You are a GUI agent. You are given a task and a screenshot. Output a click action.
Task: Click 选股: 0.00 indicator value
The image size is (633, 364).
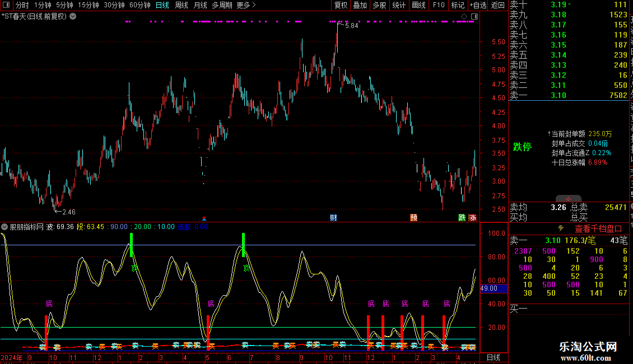(193, 227)
